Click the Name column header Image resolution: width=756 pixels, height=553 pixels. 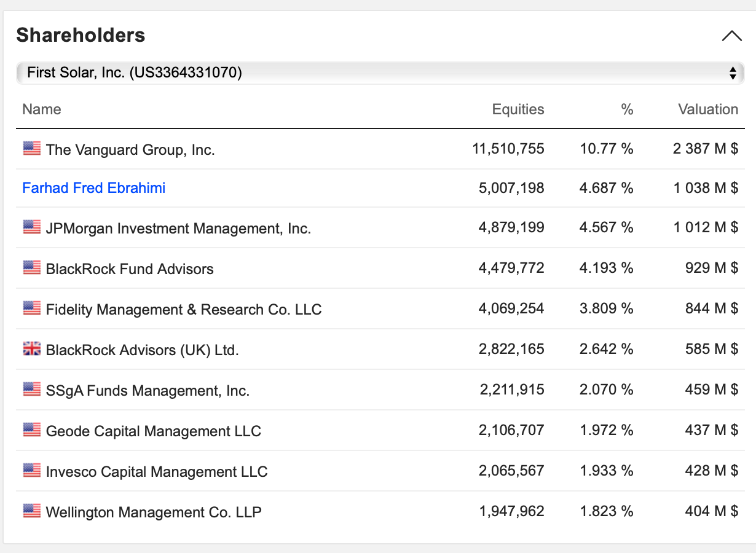coord(42,109)
